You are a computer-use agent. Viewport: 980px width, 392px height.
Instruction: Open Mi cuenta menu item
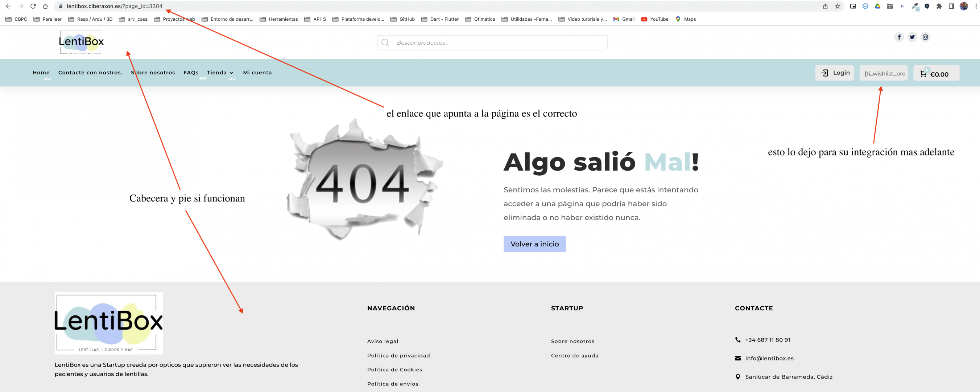(257, 72)
